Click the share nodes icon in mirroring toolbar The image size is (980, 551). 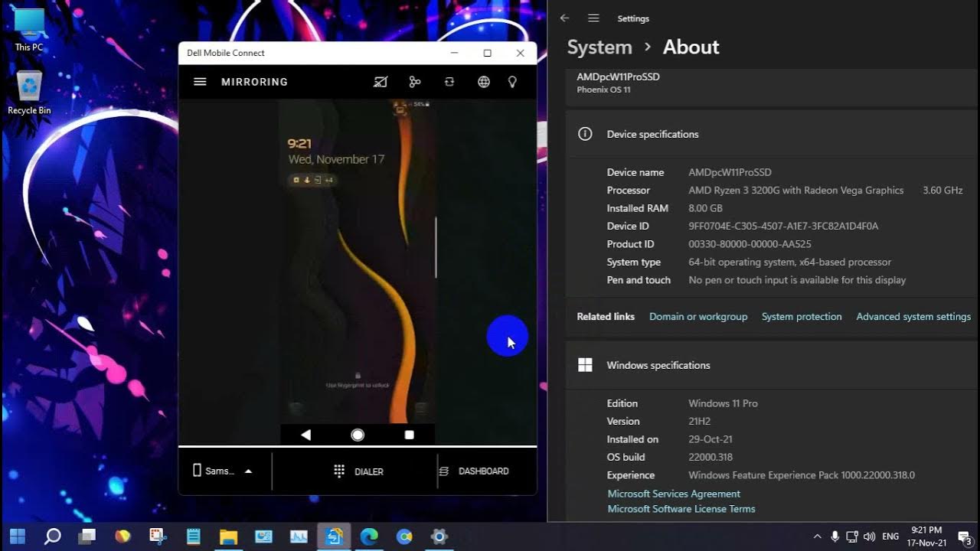click(x=415, y=82)
